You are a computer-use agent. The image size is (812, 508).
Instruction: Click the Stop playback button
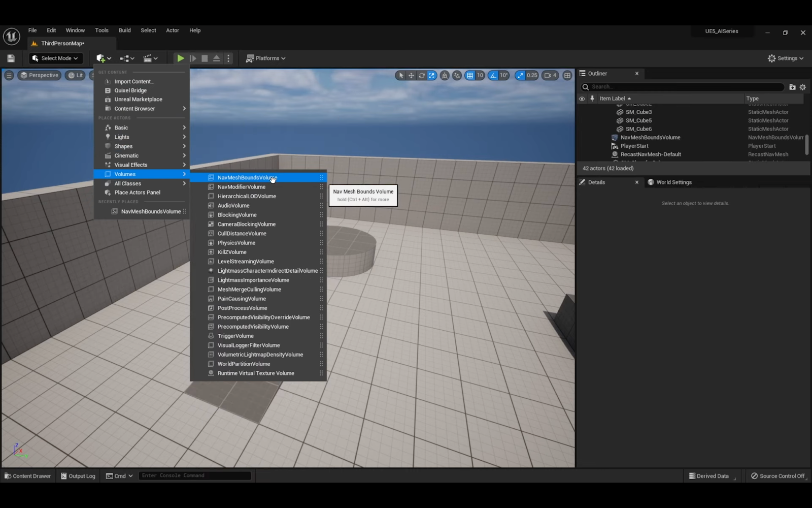tap(205, 58)
